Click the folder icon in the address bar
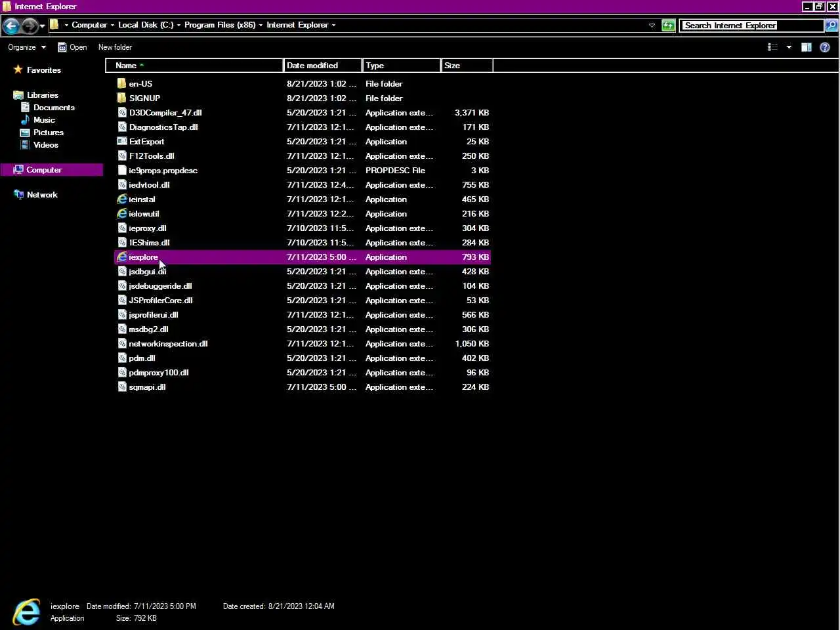This screenshot has width=840, height=630. point(54,25)
